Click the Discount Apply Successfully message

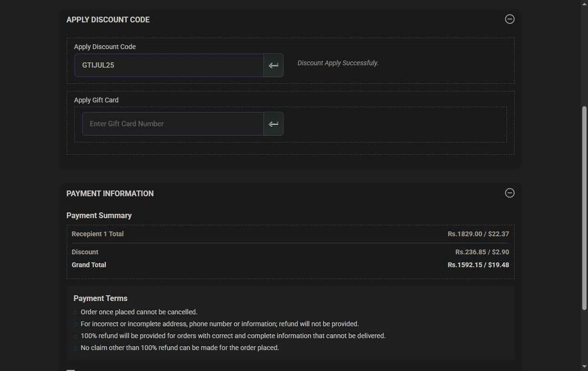coord(338,63)
